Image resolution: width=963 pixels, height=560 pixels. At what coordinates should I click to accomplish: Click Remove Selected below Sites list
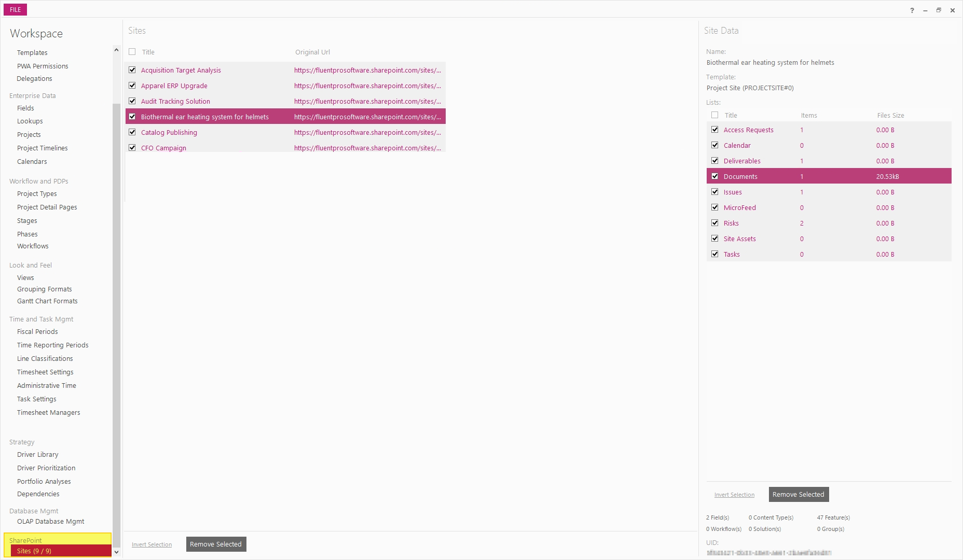[x=216, y=544]
